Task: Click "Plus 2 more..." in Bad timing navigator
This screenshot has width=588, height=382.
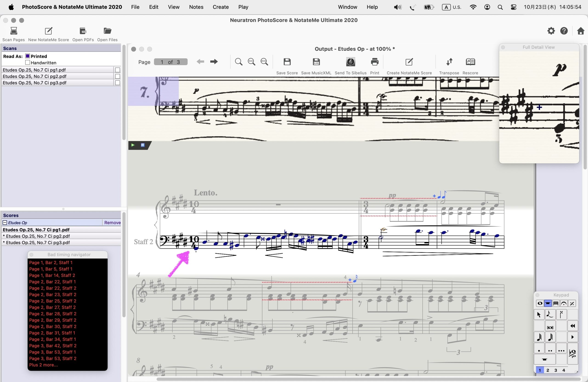Action: (x=43, y=365)
